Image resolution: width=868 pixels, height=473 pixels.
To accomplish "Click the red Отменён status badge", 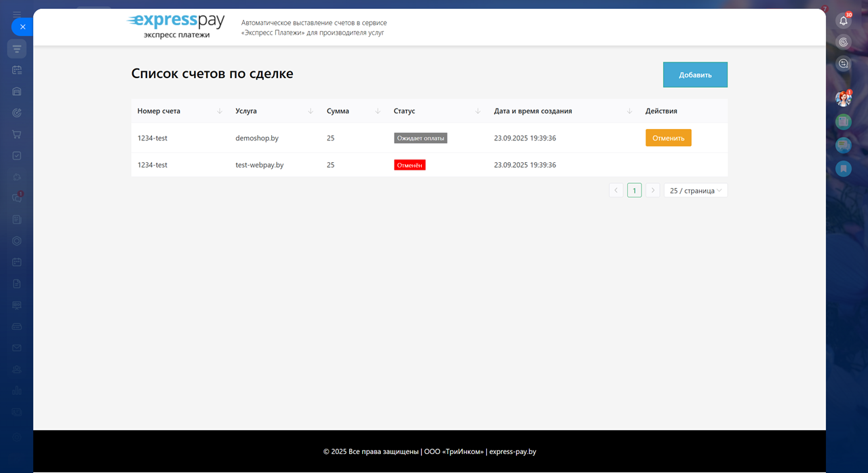I will (x=410, y=165).
